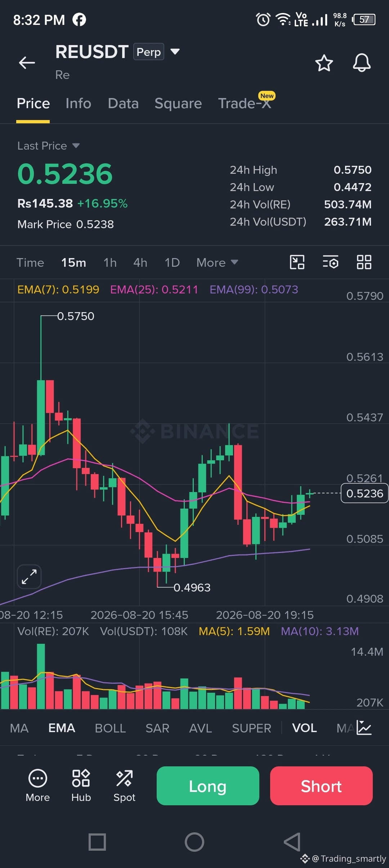Viewport: 389px width, 868px height.
Task: Tap the EMA(99) legend value
Action: [254, 289]
